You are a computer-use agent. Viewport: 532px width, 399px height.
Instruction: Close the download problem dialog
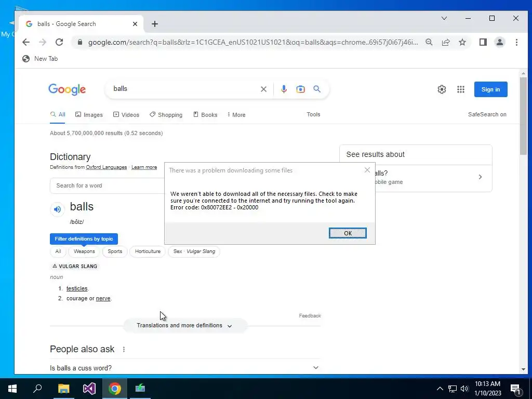pos(367,170)
